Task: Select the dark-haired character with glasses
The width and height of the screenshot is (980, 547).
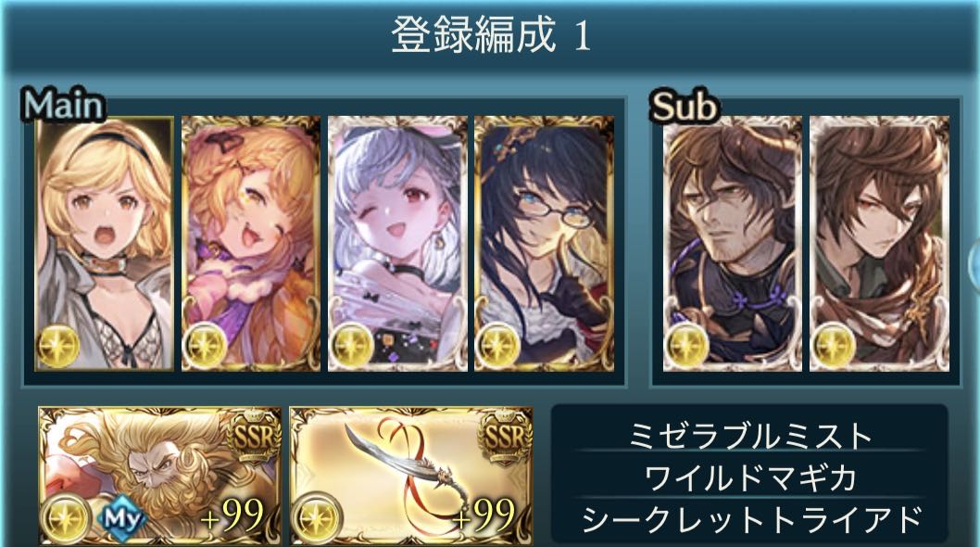Action: 544,244
